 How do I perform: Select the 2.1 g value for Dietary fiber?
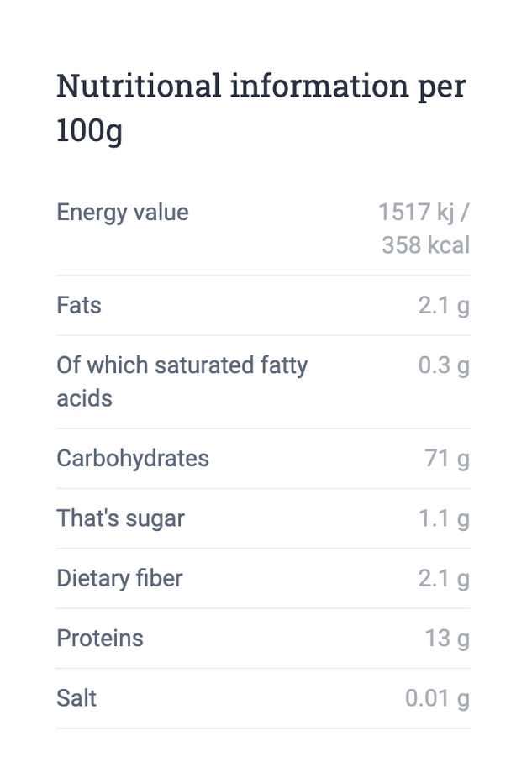tap(444, 578)
